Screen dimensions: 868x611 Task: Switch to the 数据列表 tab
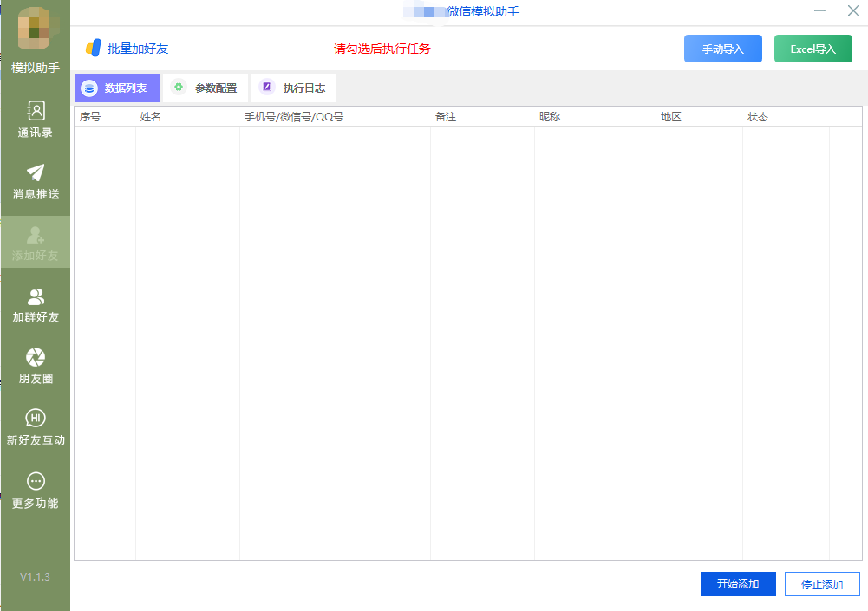pyautogui.click(x=117, y=88)
